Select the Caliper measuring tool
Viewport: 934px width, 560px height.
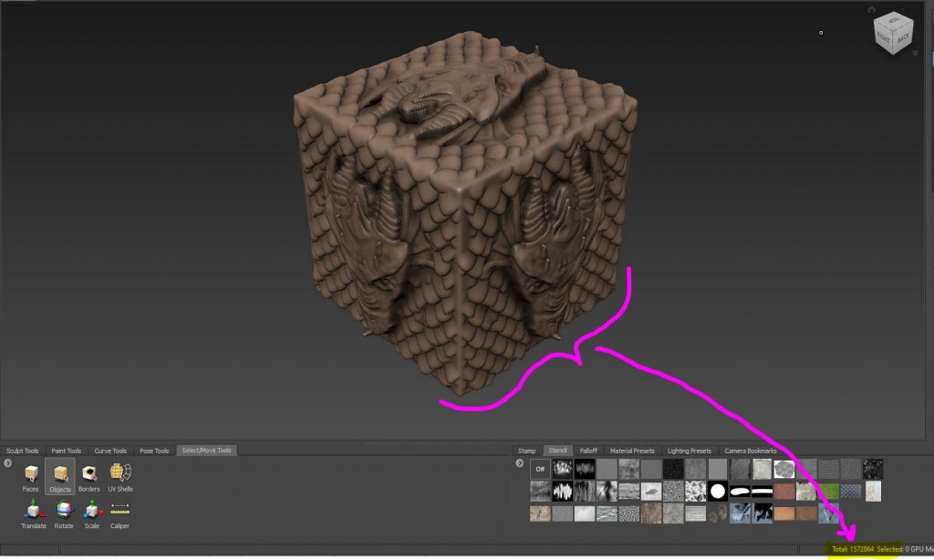coord(119,509)
